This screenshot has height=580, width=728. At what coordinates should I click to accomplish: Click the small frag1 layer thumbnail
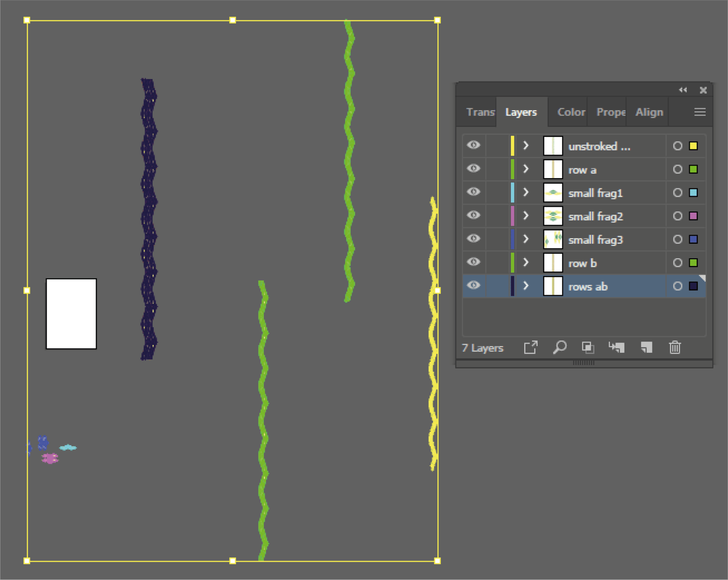553,192
